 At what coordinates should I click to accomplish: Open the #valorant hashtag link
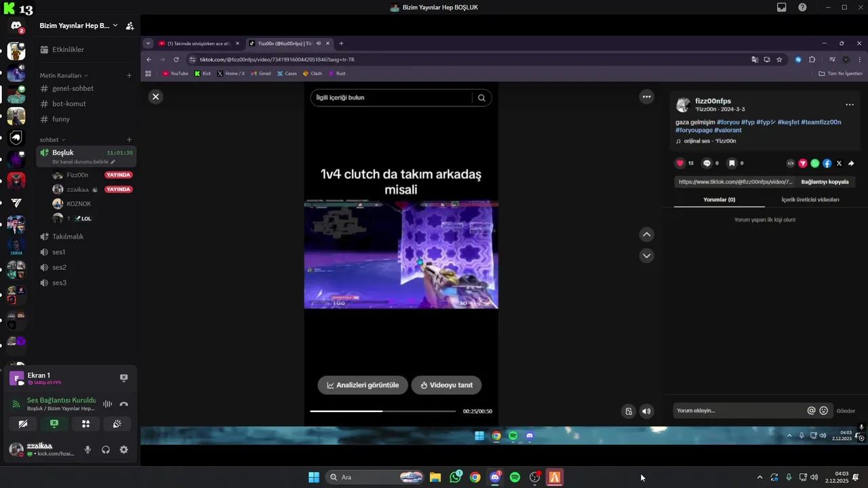click(728, 130)
